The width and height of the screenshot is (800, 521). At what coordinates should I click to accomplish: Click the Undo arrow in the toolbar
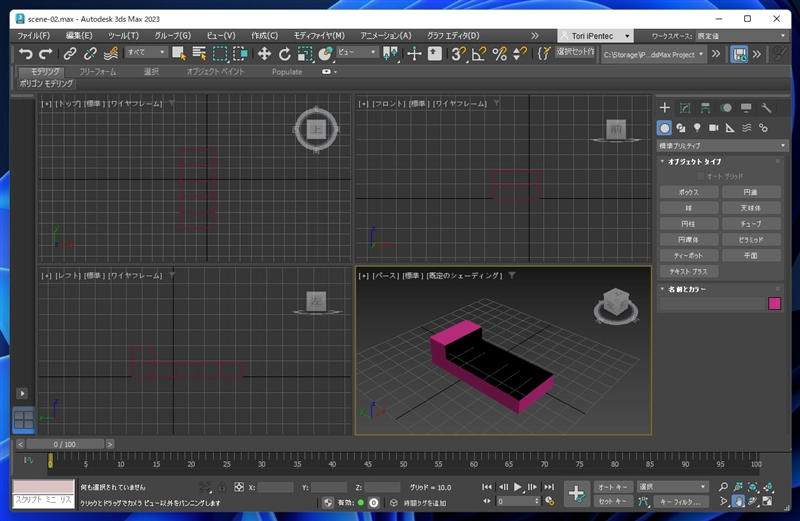[25, 54]
